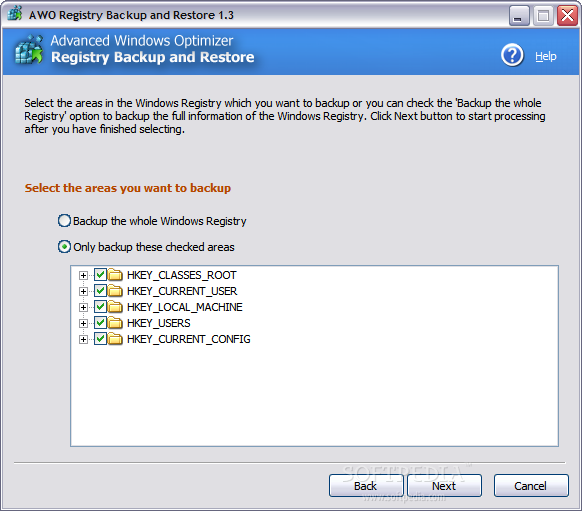Expand the HKEY_CURRENT_CONFIG tree node
The image size is (582, 511).
tap(83, 339)
